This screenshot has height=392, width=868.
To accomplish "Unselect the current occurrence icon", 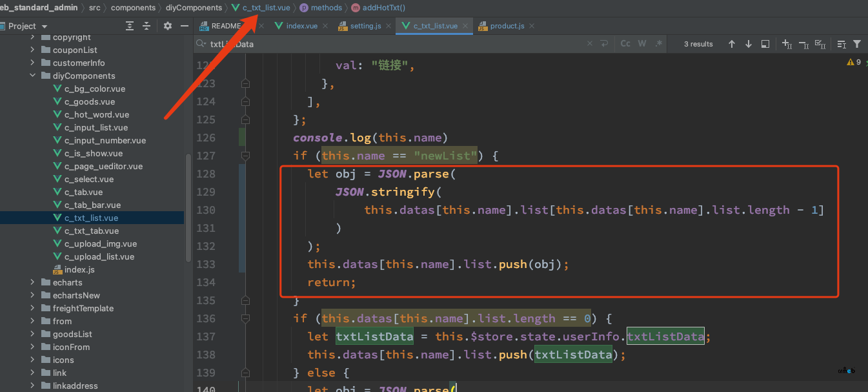I will 803,44.
